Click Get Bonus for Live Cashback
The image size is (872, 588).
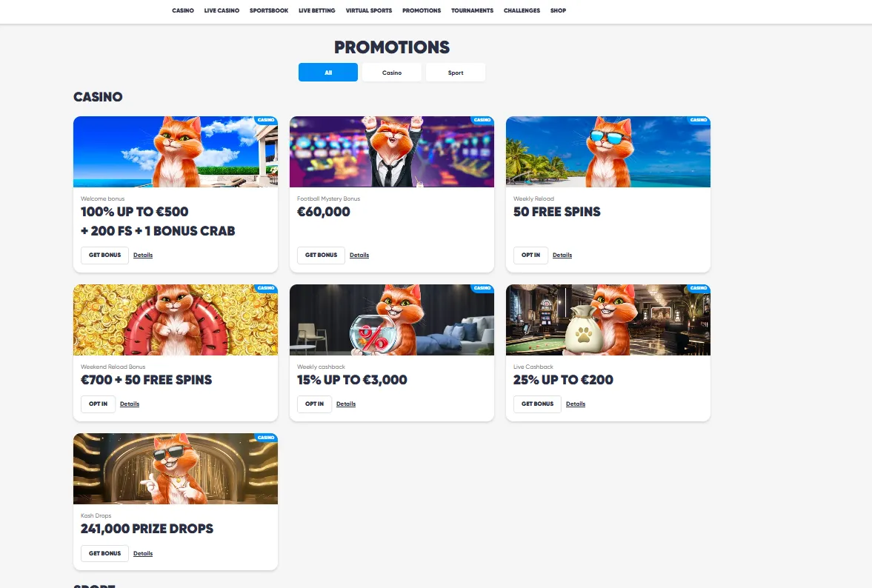click(537, 404)
